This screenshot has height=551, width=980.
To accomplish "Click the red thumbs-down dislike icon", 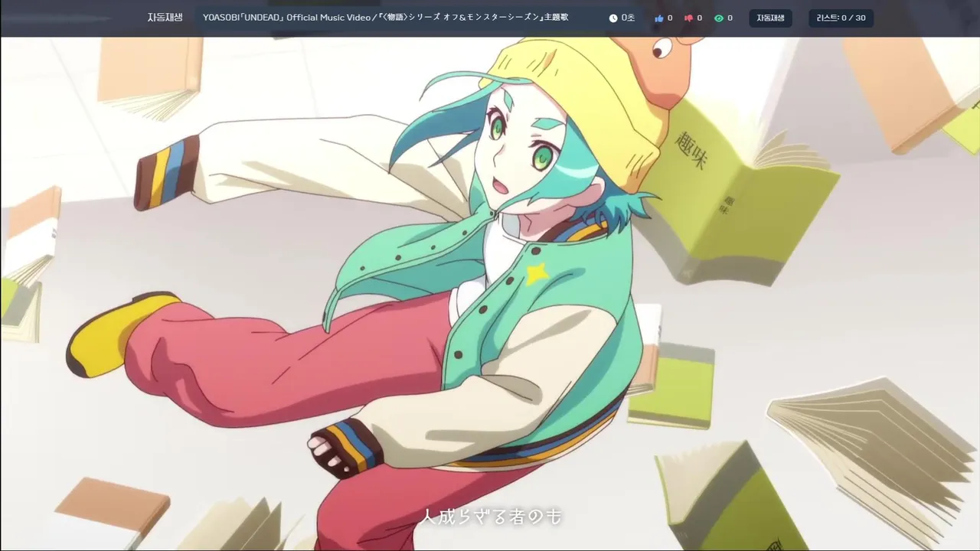I will coord(688,18).
